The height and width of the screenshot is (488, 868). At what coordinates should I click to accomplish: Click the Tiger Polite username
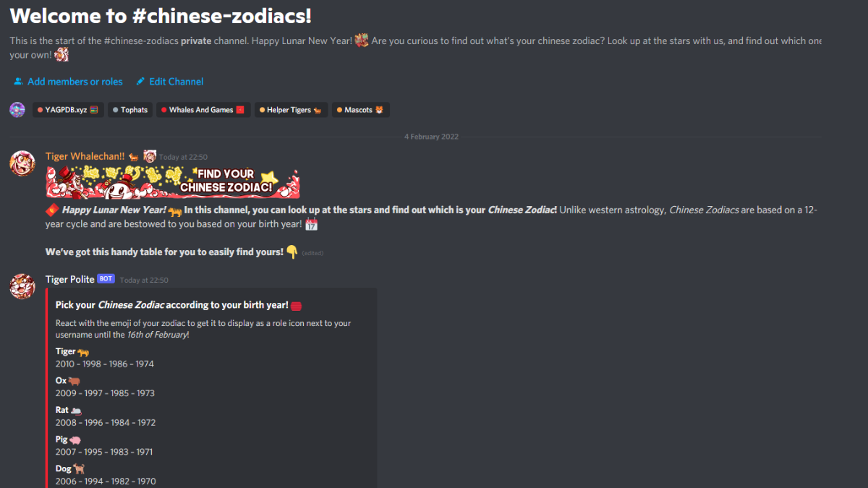(x=70, y=279)
